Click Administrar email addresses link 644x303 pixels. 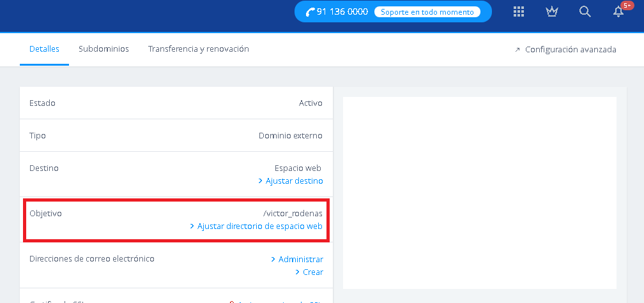click(301, 260)
